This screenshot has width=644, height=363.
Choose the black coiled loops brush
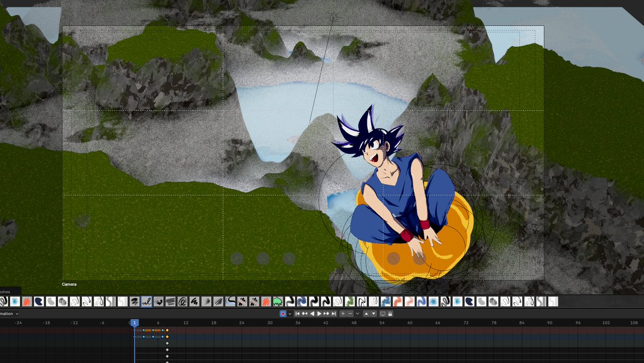pos(445,302)
